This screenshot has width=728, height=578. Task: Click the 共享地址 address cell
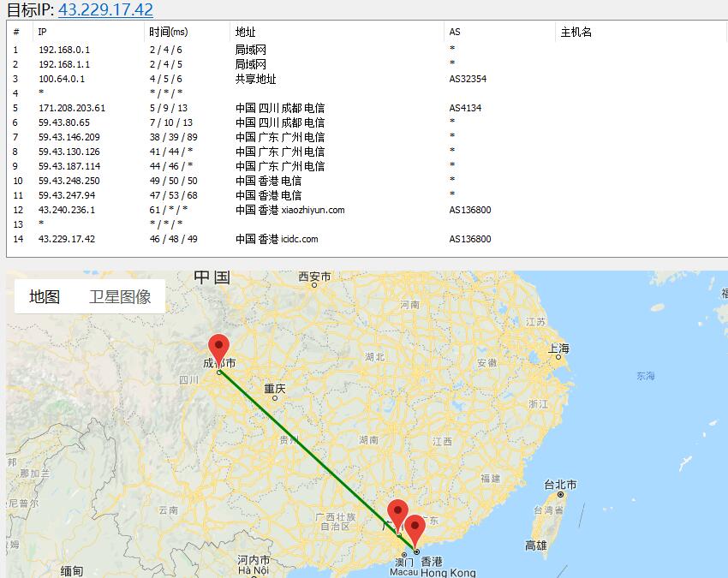255,79
